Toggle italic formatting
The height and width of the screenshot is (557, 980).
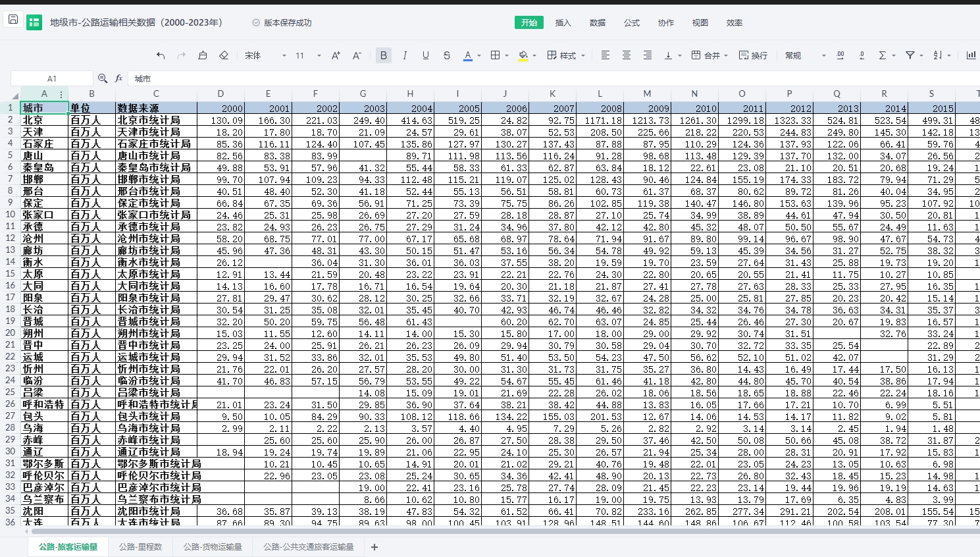point(405,55)
